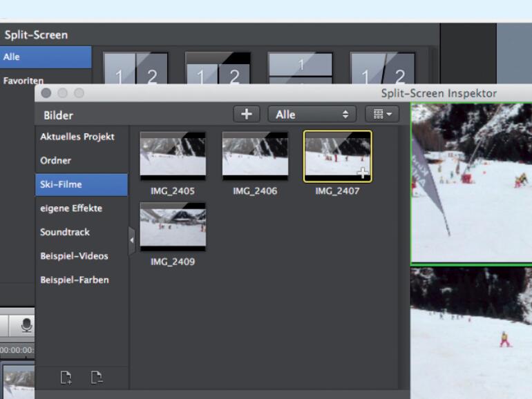Open Aktuelles Projekt in the sidebar
532x399 pixels.
pos(77,137)
